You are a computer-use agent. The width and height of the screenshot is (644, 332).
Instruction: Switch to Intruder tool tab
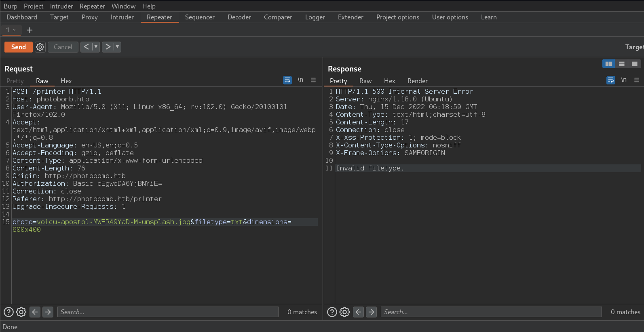pyautogui.click(x=122, y=17)
